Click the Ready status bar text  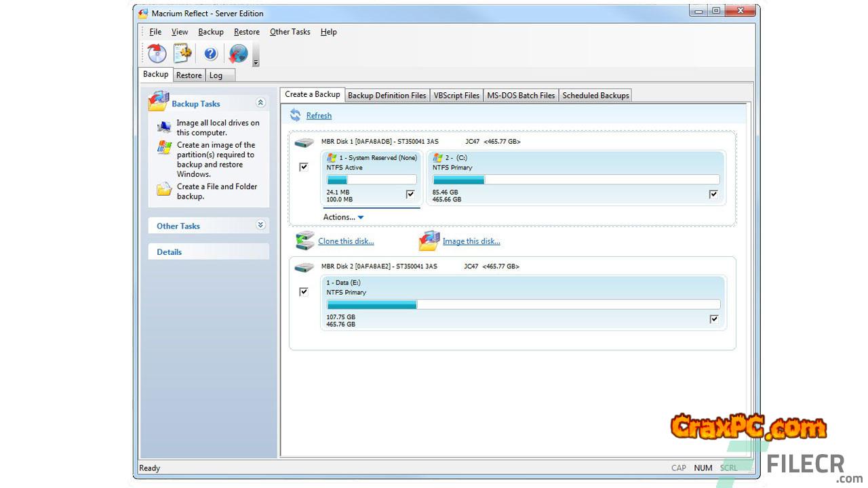point(150,468)
